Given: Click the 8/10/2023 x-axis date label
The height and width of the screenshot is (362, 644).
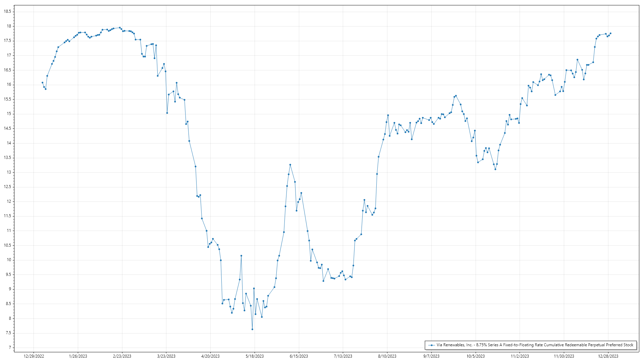Looking at the screenshot, I should 387,356.
